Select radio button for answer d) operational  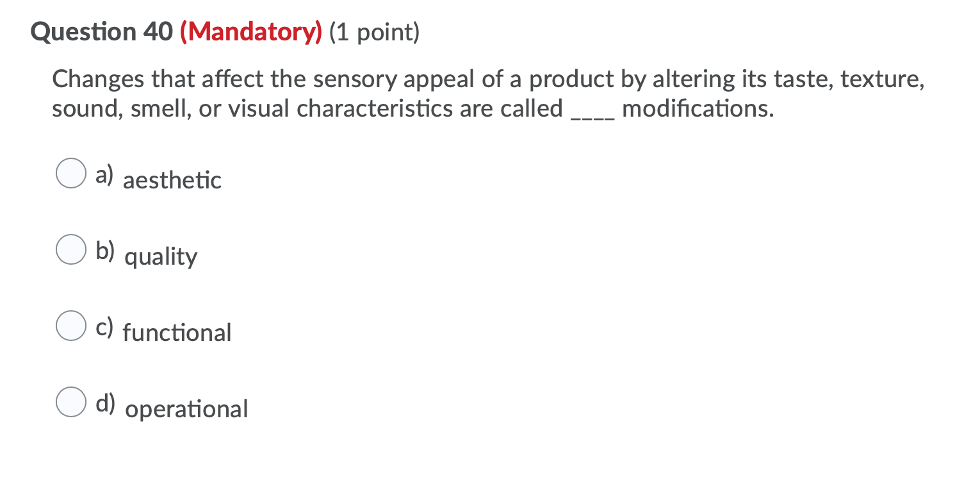click(x=70, y=403)
